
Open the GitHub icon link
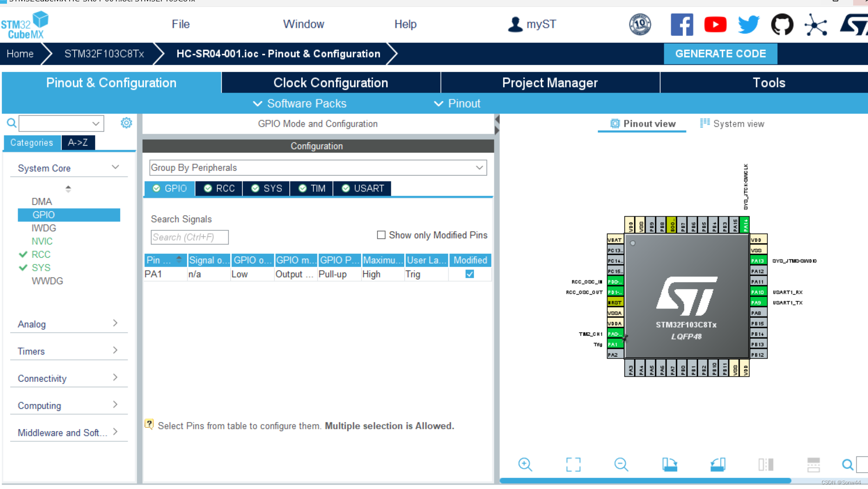pos(782,25)
